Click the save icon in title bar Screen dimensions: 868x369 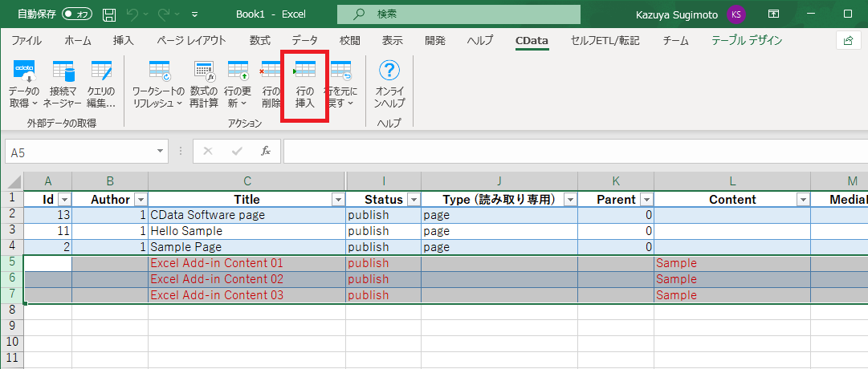point(110,14)
